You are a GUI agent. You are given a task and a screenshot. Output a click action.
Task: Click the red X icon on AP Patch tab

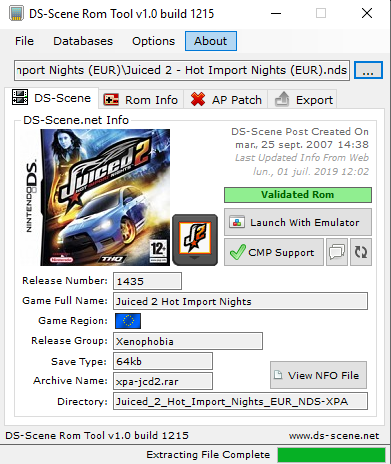[x=198, y=99]
